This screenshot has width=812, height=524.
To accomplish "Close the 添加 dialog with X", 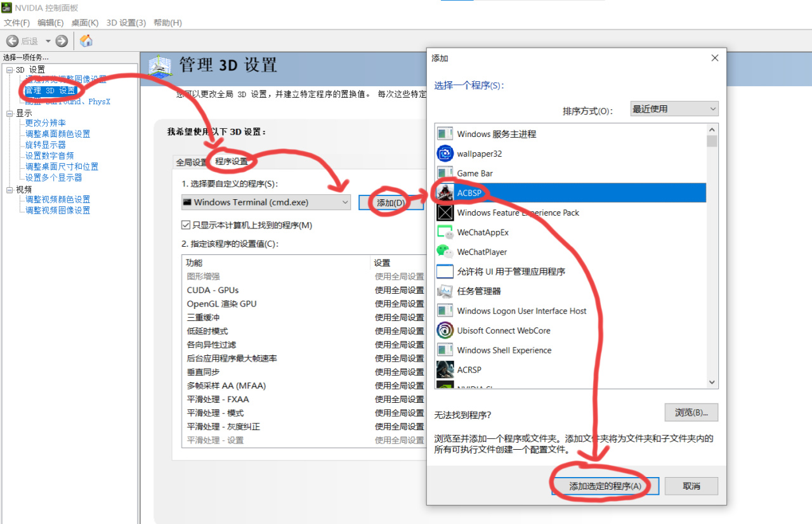I will (x=715, y=58).
